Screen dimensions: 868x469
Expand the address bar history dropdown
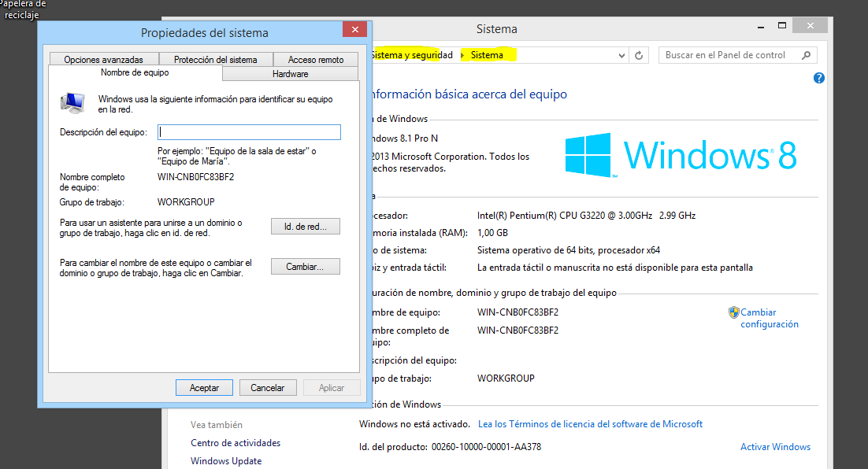(x=621, y=55)
